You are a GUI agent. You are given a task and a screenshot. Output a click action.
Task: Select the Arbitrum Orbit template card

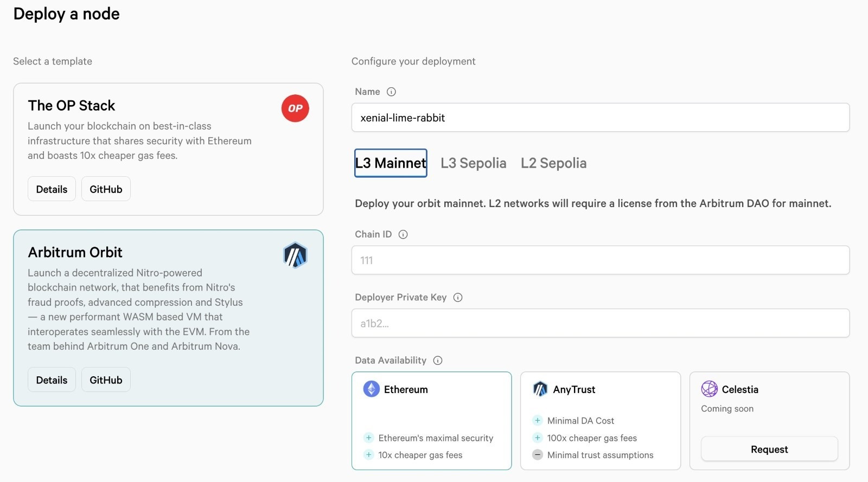168,318
